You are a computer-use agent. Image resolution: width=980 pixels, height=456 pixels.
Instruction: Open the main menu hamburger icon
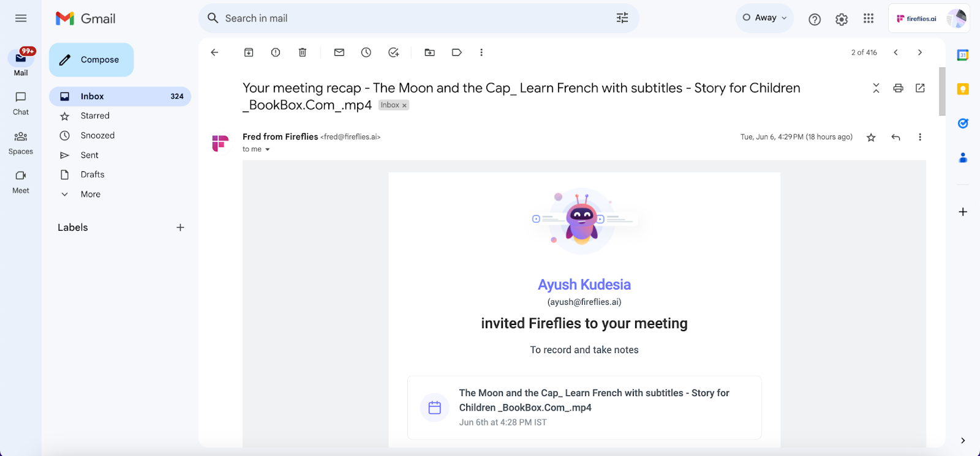point(21,18)
